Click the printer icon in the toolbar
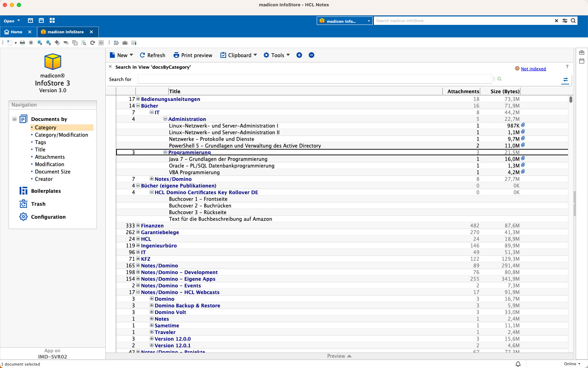 (x=22, y=43)
